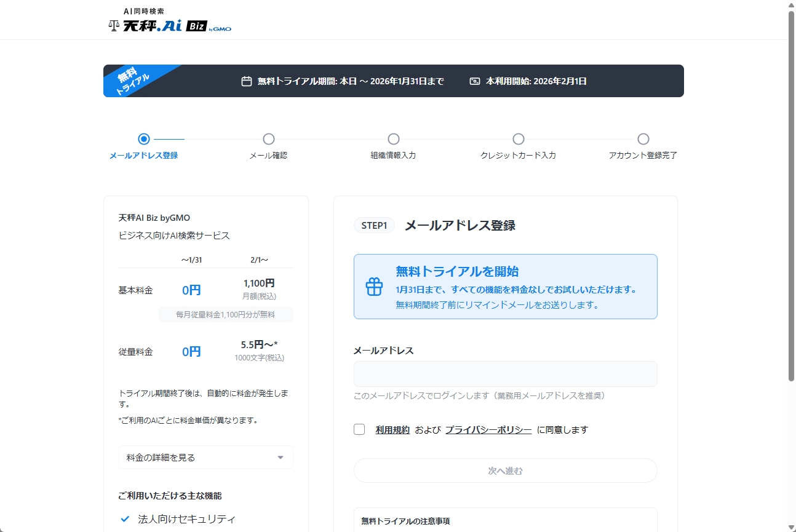Click the クレジットカード入力 step label

(519, 156)
